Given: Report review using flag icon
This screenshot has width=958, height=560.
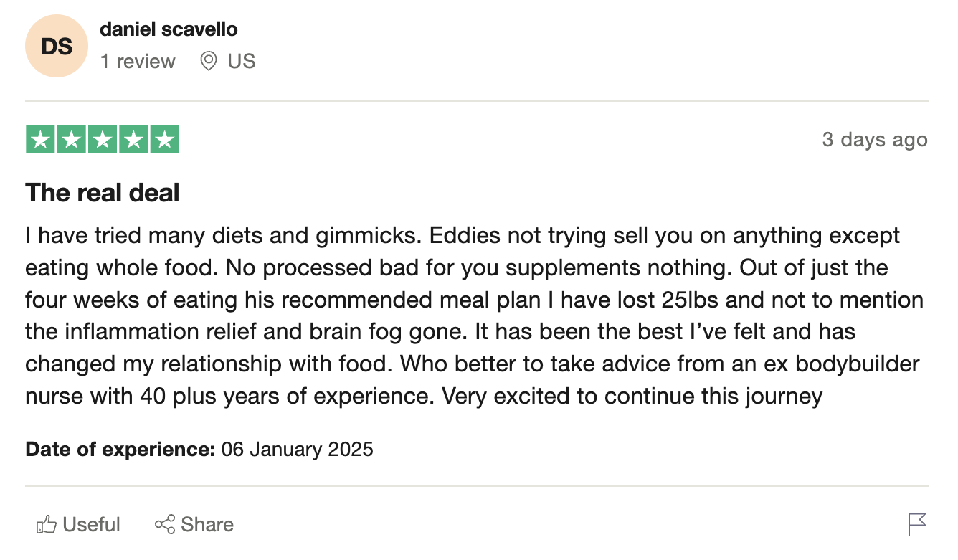Looking at the screenshot, I should (918, 524).
